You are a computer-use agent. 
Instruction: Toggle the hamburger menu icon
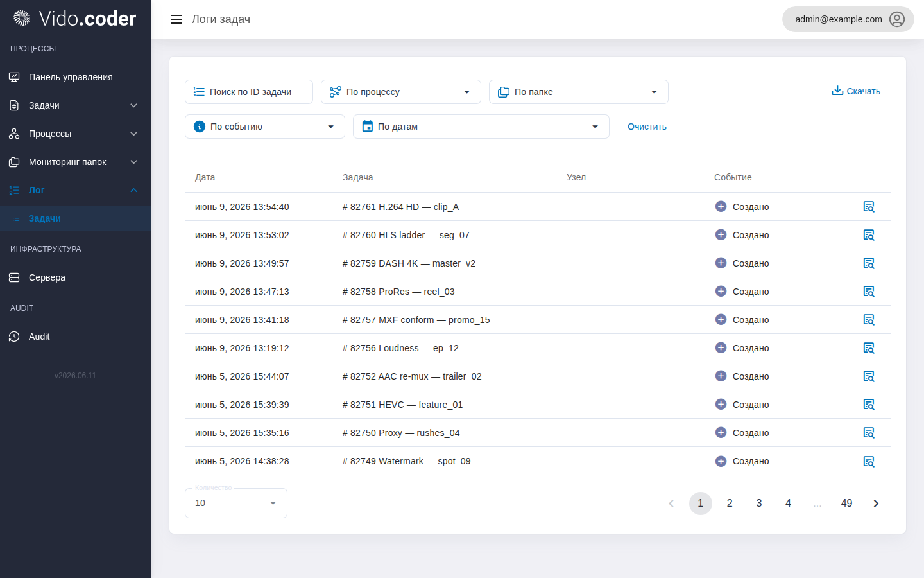[x=176, y=19]
